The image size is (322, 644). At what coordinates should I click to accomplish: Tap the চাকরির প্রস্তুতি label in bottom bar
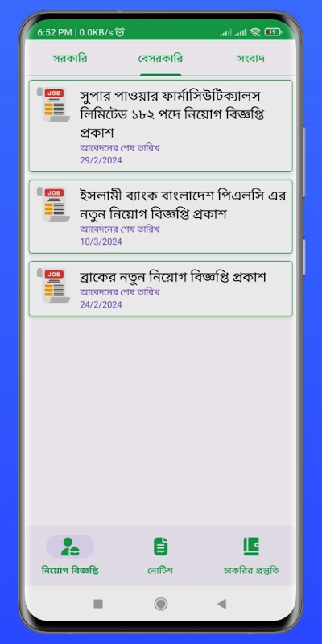tap(251, 570)
